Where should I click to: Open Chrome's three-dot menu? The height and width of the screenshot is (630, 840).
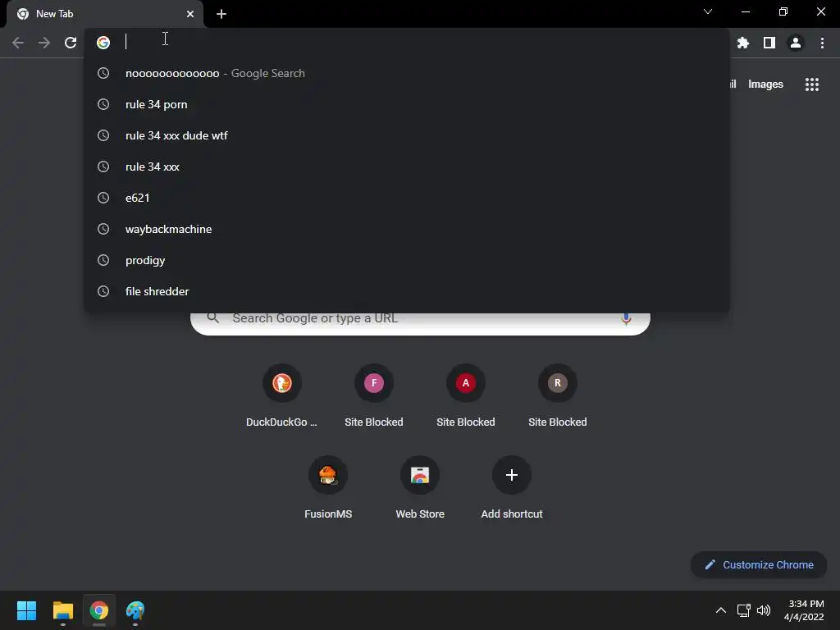tap(822, 43)
